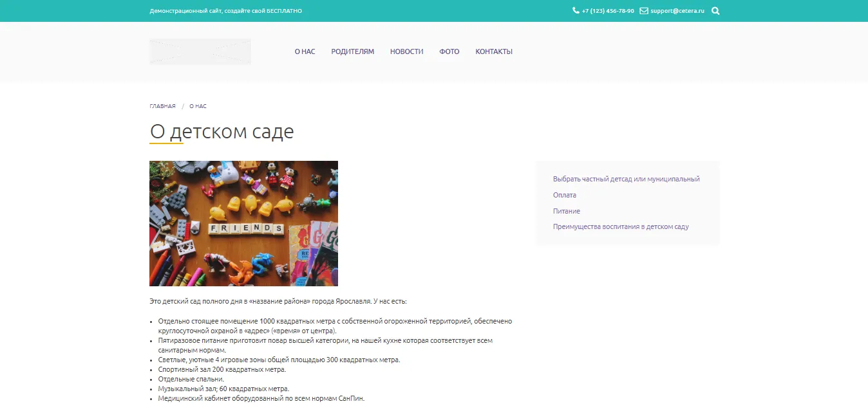Screen dimensions: 868x413
Task: Open the toys FRIENDS photo
Action: [243, 223]
